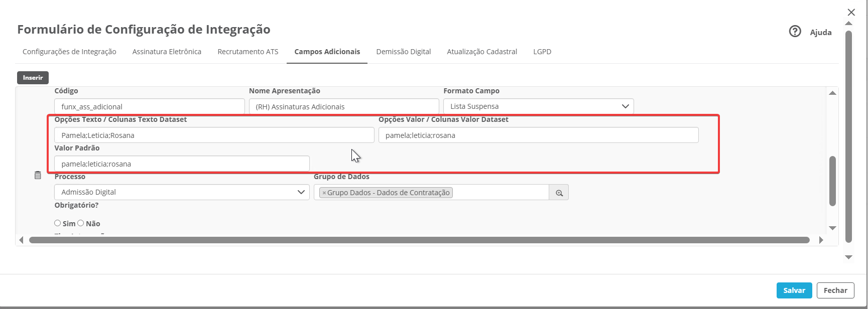Click the Obrigatório? label

click(76, 205)
